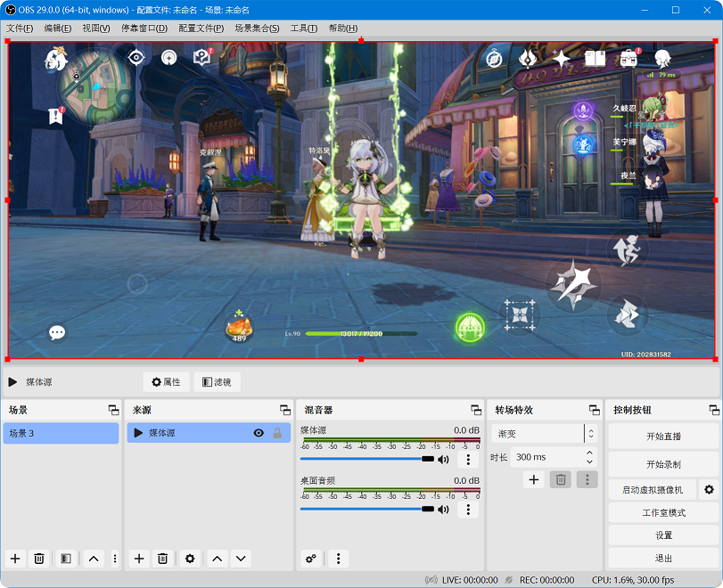Toggle lock on 媒体源 source
Screen dimensions: 723x588
point(277,433)
